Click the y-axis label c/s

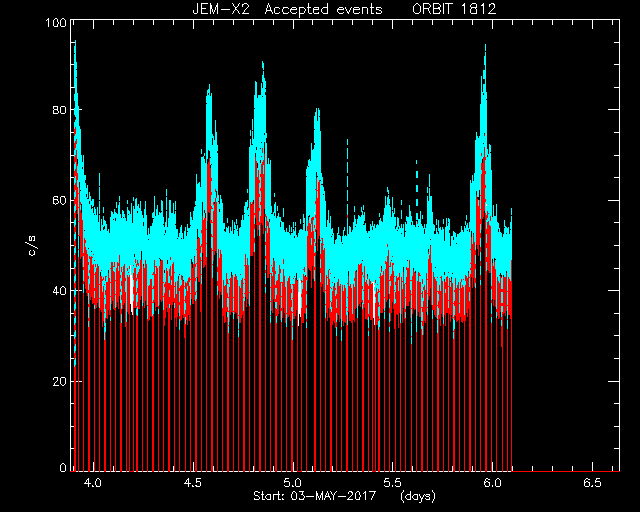[32, 245]
